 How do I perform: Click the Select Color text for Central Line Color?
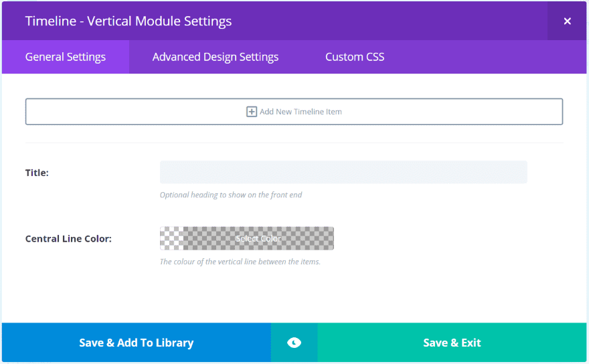[x=258, y=239]
